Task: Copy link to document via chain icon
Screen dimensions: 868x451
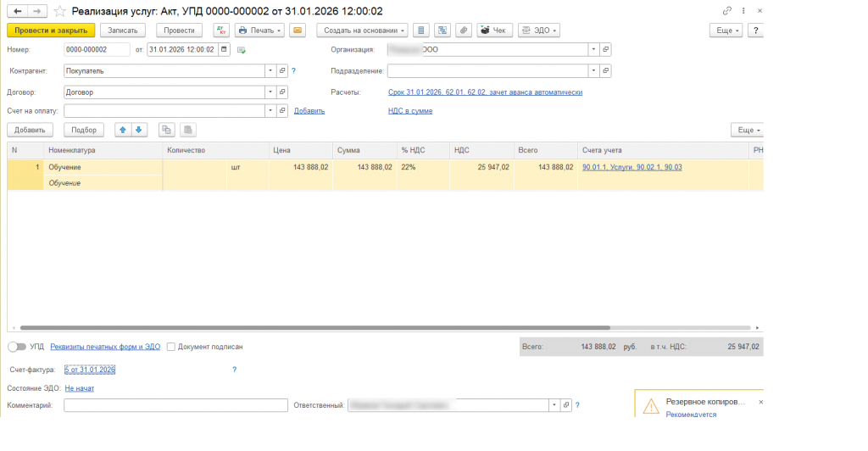Action: click(726, 10)
